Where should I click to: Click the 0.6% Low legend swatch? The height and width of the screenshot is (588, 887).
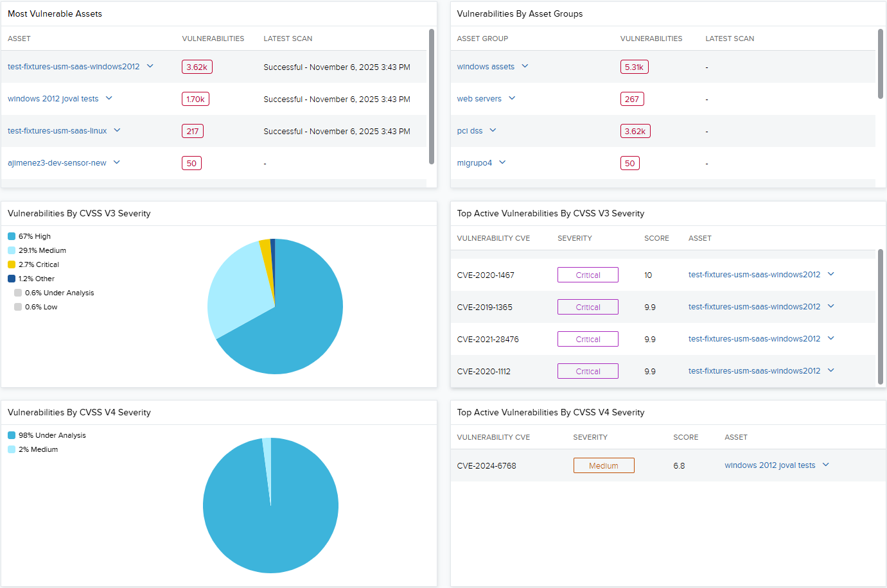coord(18,307)
